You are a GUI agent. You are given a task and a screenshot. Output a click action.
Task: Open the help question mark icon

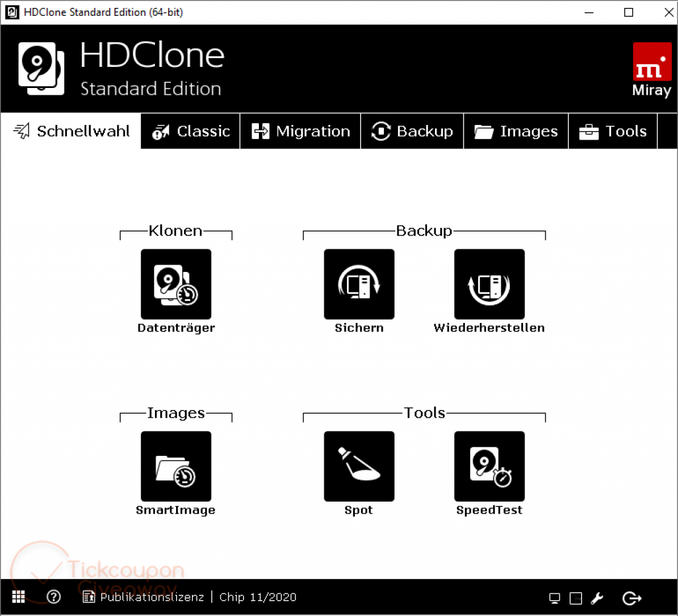(54, 597)
